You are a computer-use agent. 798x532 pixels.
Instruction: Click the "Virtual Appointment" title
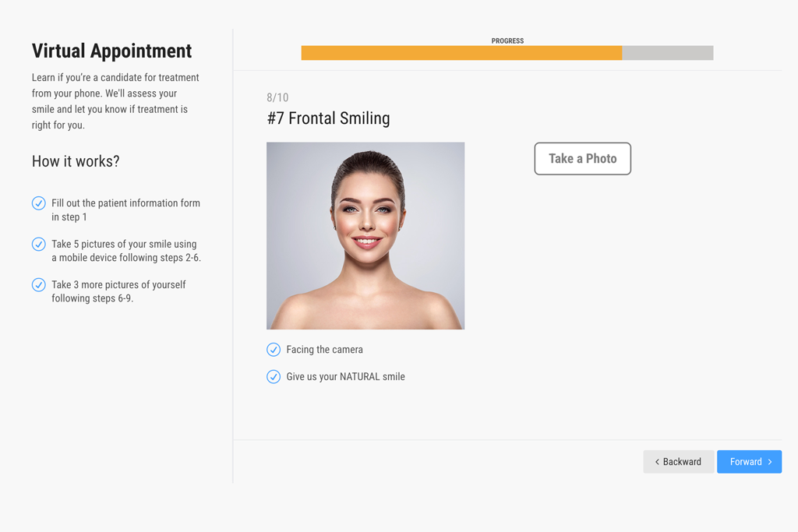click(111, 51)
